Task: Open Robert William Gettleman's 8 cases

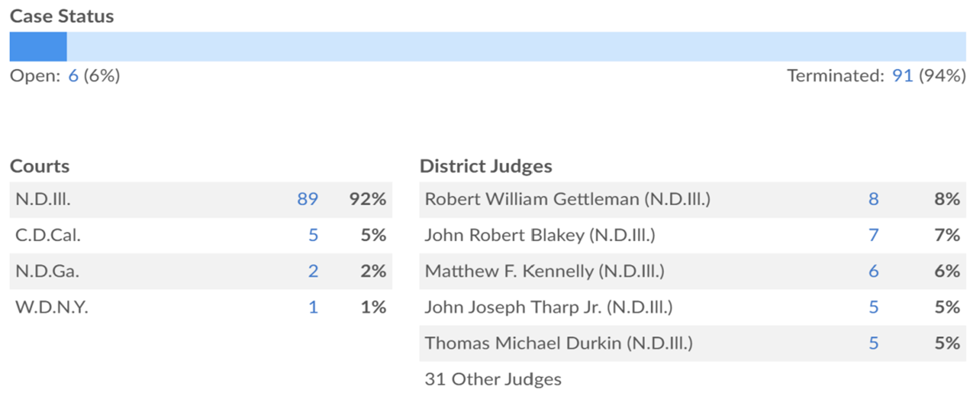Action: pos(873,199)
